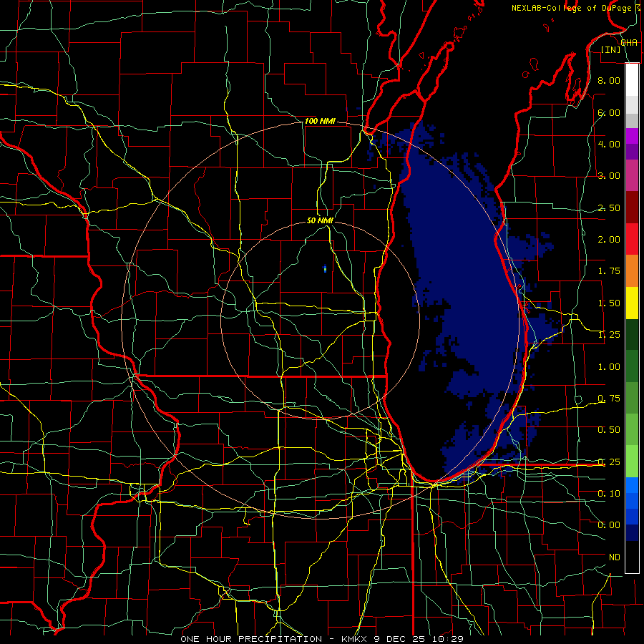Select the yellow legend swatch

(x=632, y=303)
